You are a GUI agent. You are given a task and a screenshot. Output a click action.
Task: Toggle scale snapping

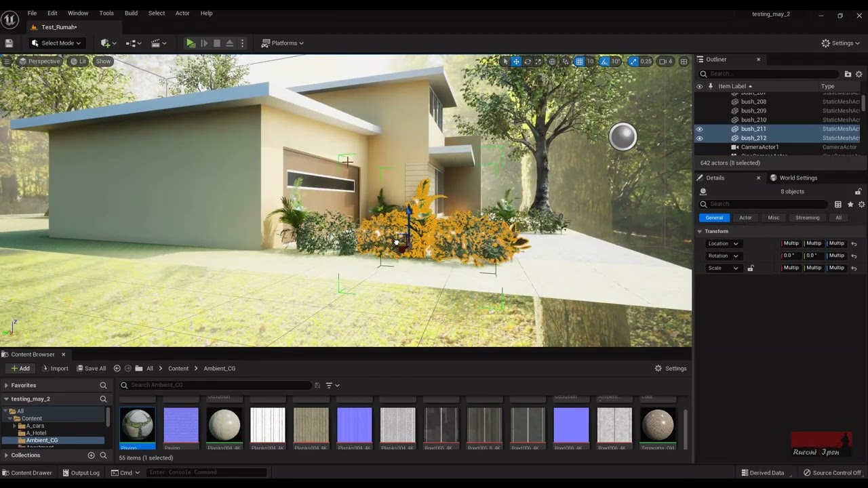[633, 62]
